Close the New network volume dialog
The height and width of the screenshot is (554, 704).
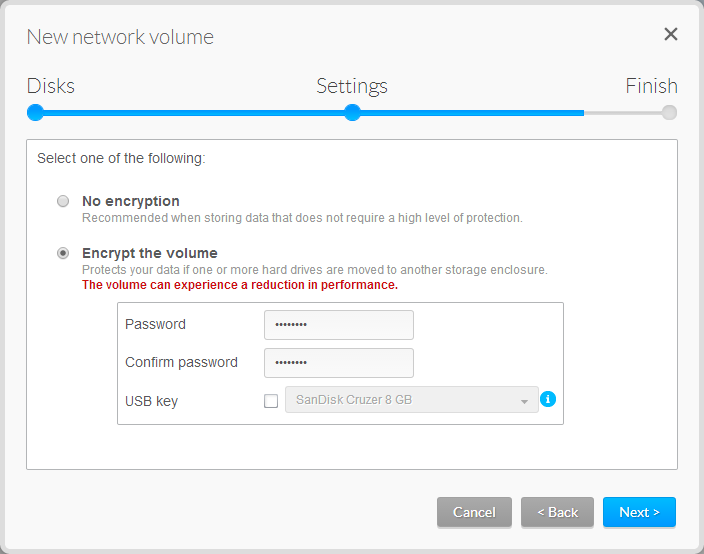671,34
